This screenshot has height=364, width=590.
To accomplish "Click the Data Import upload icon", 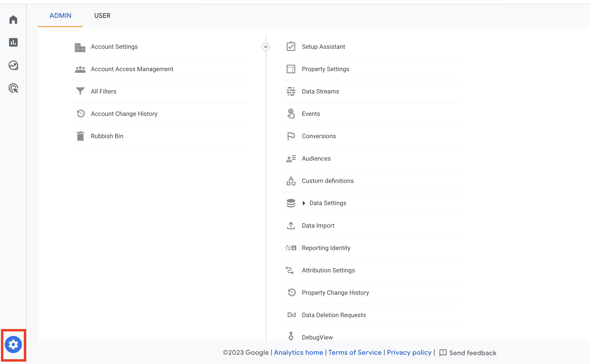I will point(291,226).
